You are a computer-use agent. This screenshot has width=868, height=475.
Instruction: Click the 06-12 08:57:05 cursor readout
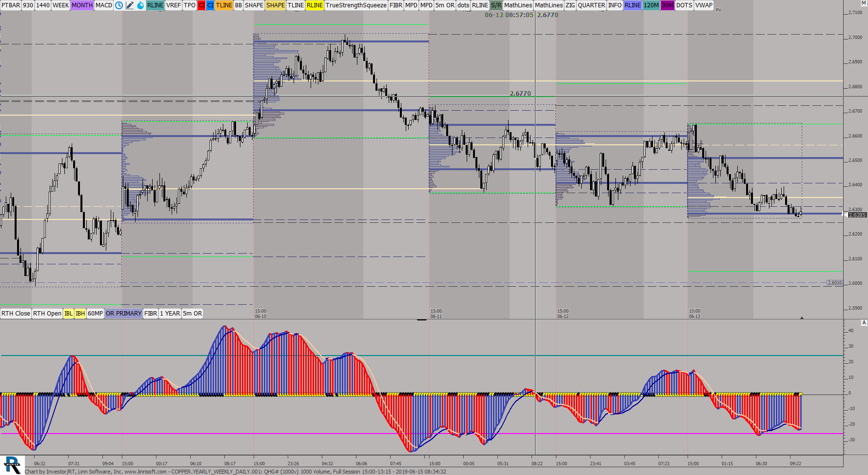[x=509, y=15]
